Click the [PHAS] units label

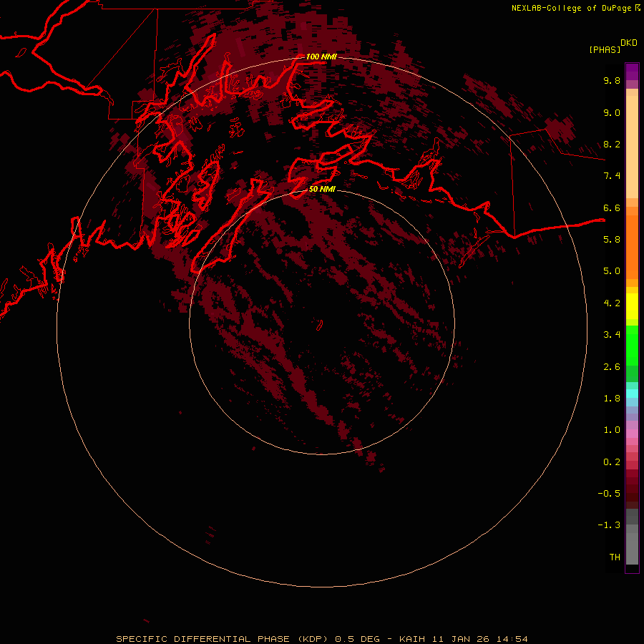tap(605, 49)
